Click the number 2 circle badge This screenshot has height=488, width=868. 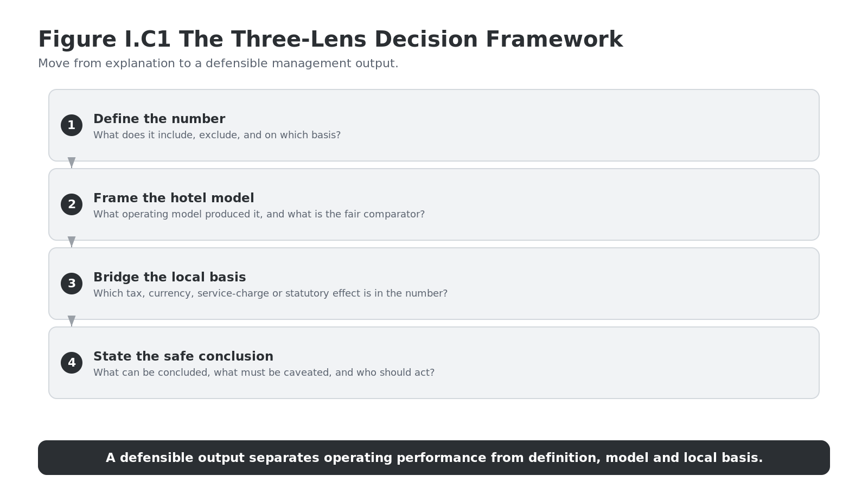coord(72,204)
